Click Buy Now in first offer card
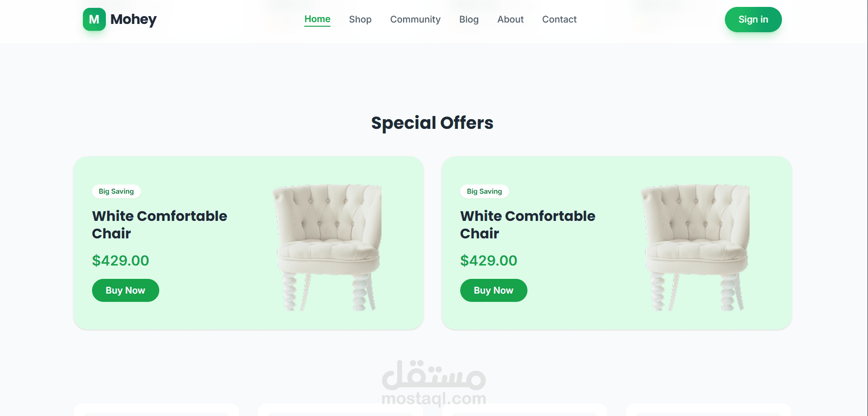The height and width of the screenshot is (416, 868). click(125, 290)
